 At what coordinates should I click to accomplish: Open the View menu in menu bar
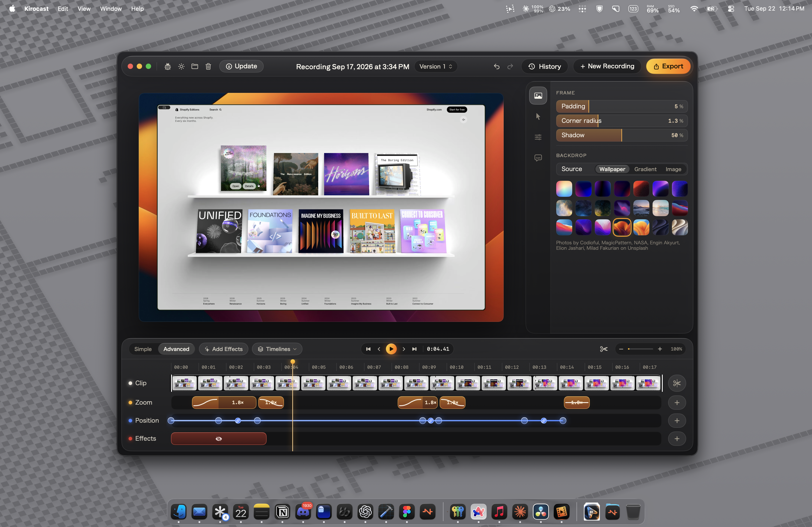click(x=84, y=9)
